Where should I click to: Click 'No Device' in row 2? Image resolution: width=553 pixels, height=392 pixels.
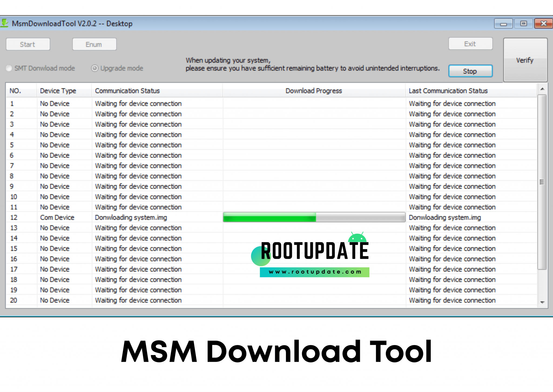(x=55, y=114)
